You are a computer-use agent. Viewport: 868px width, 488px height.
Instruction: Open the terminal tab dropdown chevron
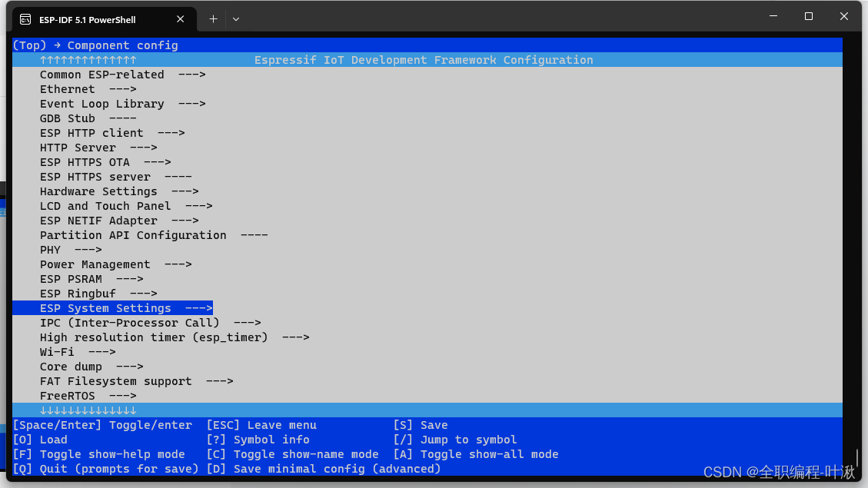click(236, 18)
